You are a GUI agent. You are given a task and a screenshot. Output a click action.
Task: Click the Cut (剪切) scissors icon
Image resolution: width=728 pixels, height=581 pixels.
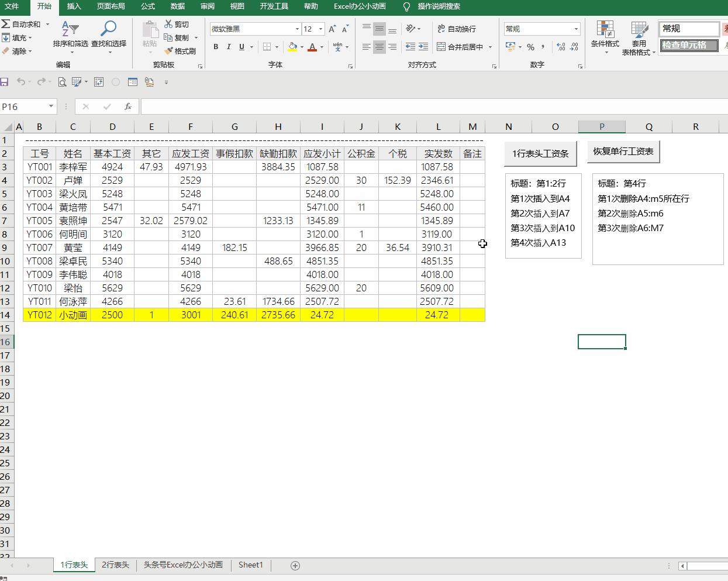[169, 24]
